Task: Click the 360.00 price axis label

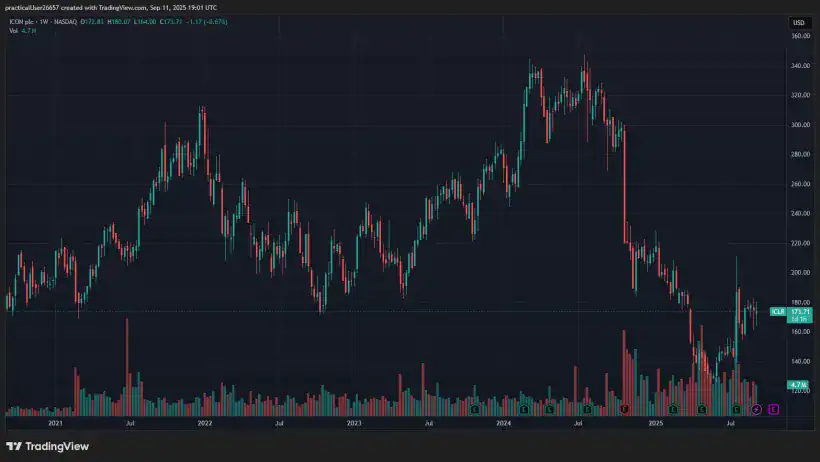Action: pos(799,36)
